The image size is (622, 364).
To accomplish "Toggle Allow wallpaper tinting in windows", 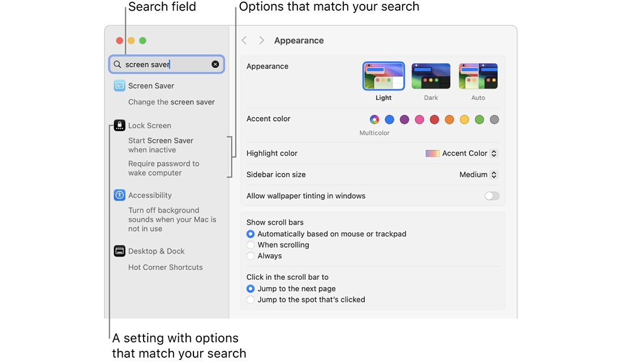I will click(x=491, y=196).
